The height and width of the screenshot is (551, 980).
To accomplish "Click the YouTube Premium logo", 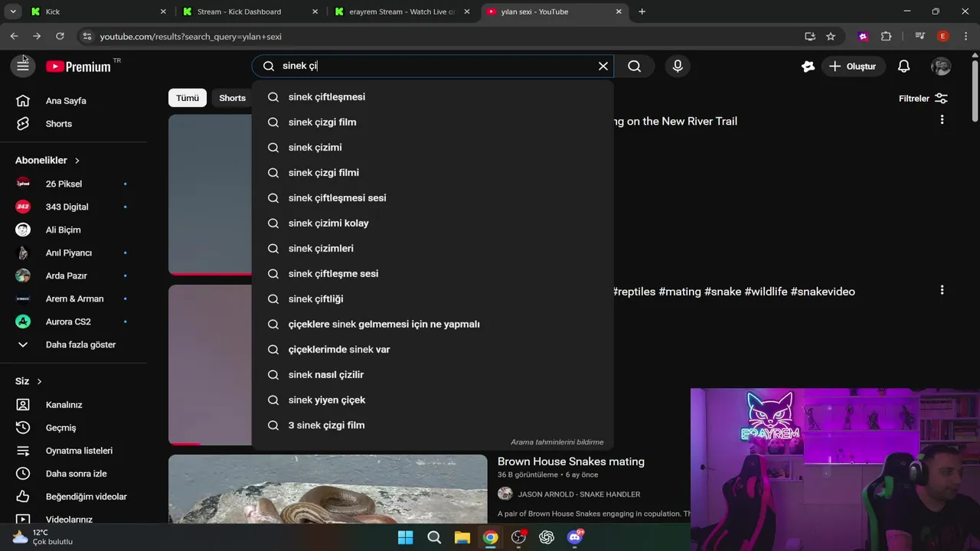I will pyautogui.click(x=78, y=67).
